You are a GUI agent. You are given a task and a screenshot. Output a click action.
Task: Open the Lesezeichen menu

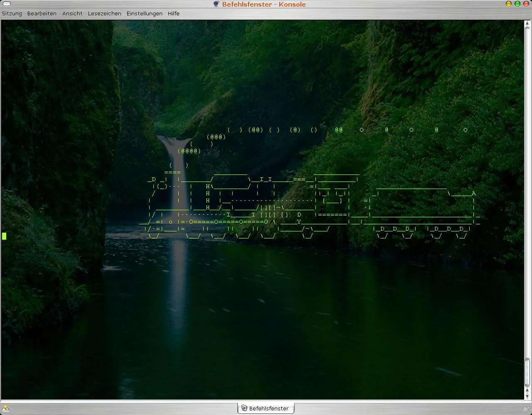point(104,13)
